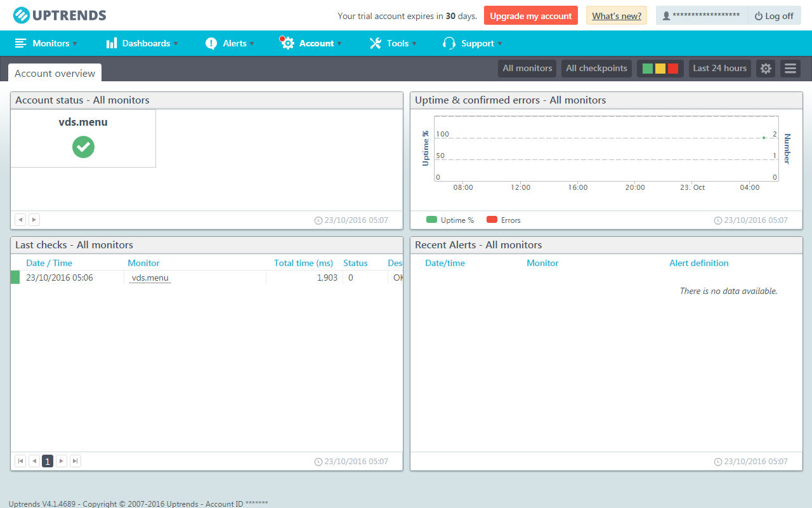The width and height of the screenshot is (812, 508).
Task: Go to next page of Last checks
Action: coord(62,461)
